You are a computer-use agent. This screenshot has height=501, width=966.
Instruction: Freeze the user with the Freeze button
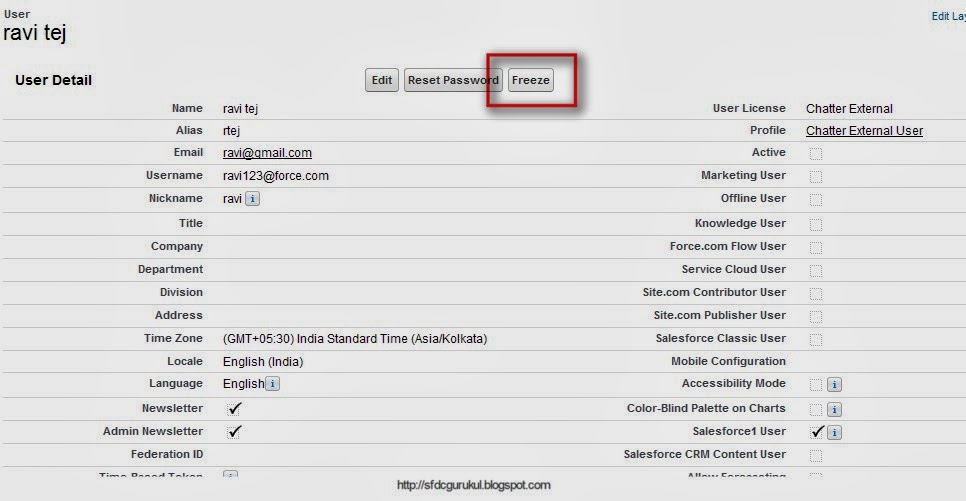(x=530, y=80)
